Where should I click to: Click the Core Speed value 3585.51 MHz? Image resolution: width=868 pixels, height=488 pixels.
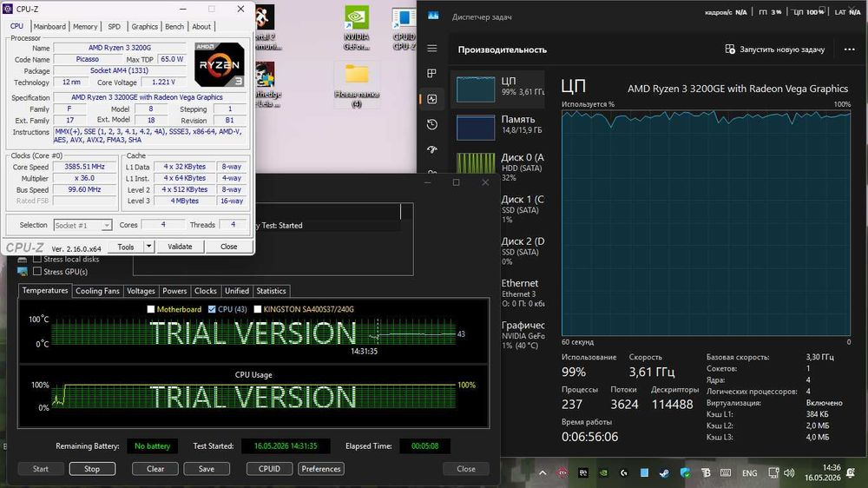click(84, 167)
